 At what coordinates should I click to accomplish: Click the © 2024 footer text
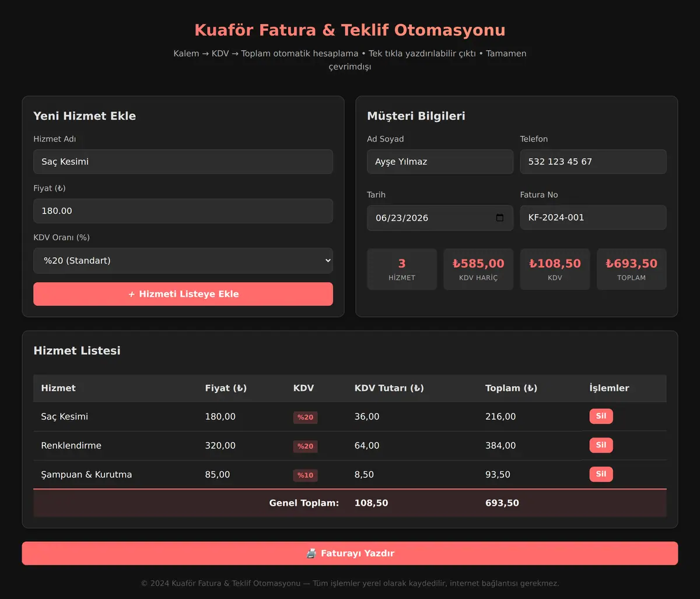click(350, 583)
